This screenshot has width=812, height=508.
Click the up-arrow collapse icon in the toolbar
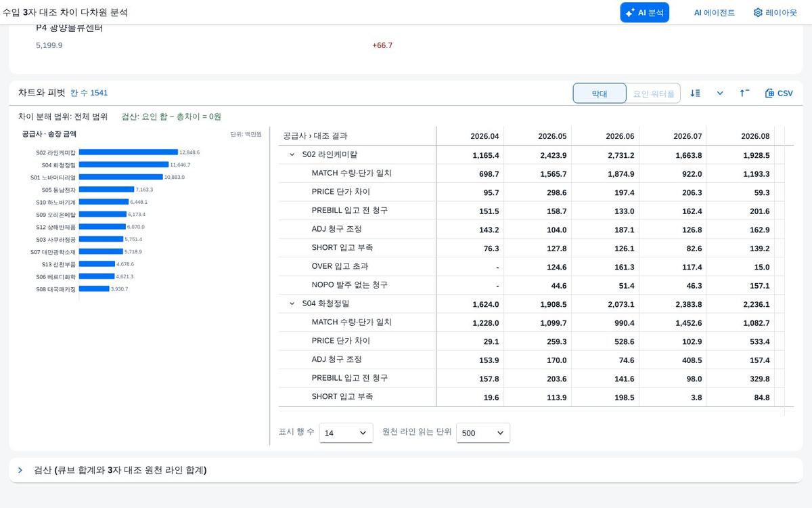point(744,93)
